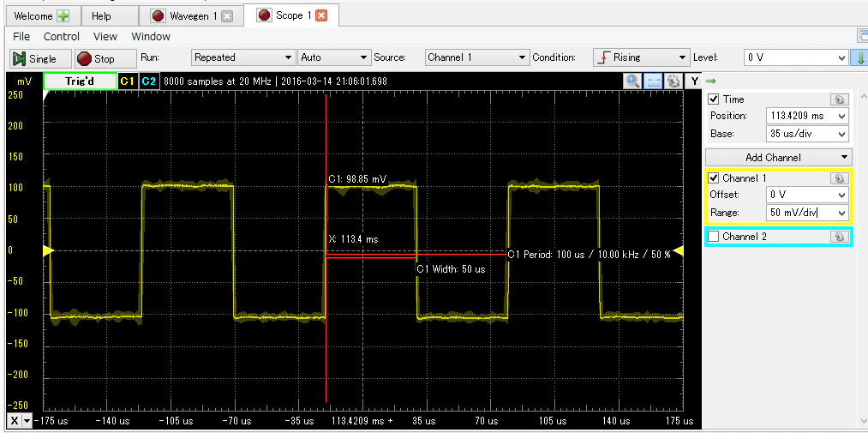Toggle the measurement ruler icon above the plot
868x433 pixels.
(x=653, y=81)
